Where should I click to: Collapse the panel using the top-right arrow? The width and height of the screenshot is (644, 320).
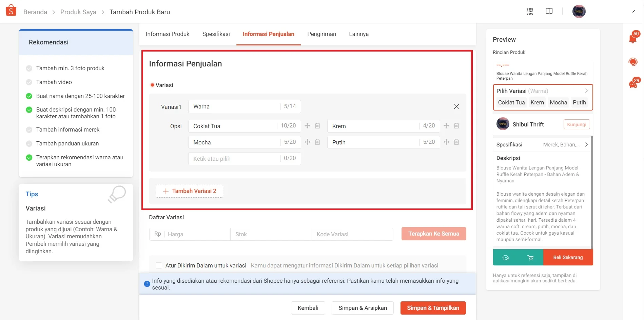coord(633,11)
